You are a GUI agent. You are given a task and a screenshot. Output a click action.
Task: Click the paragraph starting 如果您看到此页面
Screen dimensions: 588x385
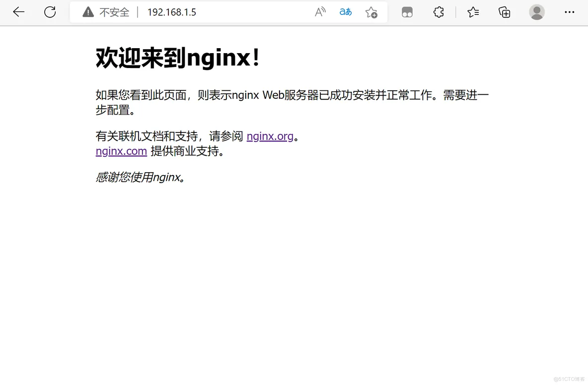(x=292, y=102)
